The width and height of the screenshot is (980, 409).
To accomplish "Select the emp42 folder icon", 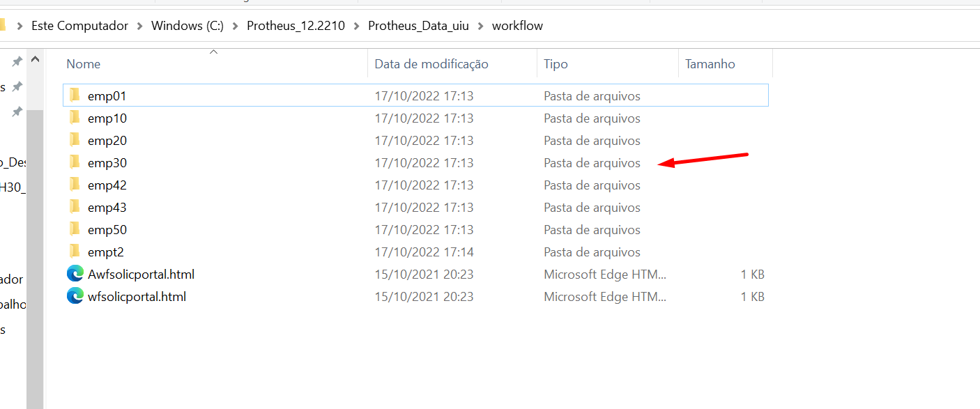I will [x=75, y=185].
